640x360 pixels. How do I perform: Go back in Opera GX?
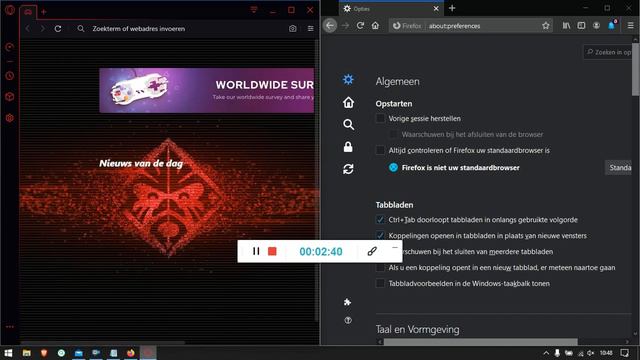pyautogui.click(x=28, y=29)
